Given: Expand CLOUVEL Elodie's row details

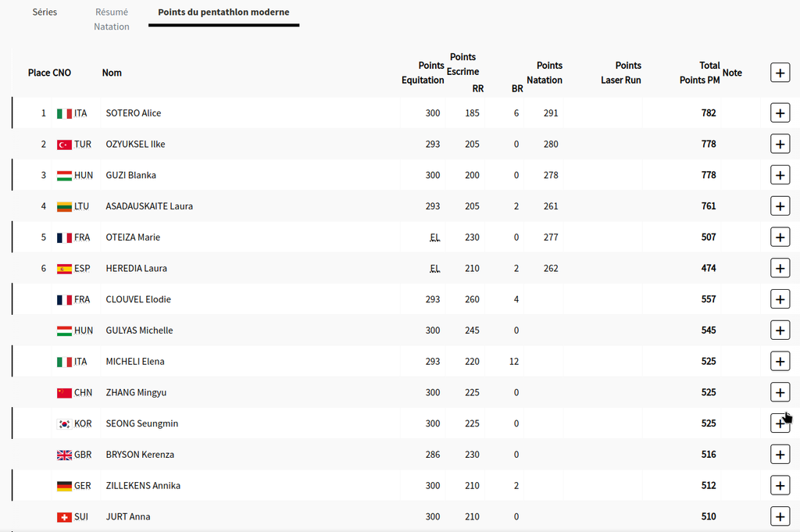Looking at the screenshot, I should pos(780,299).
